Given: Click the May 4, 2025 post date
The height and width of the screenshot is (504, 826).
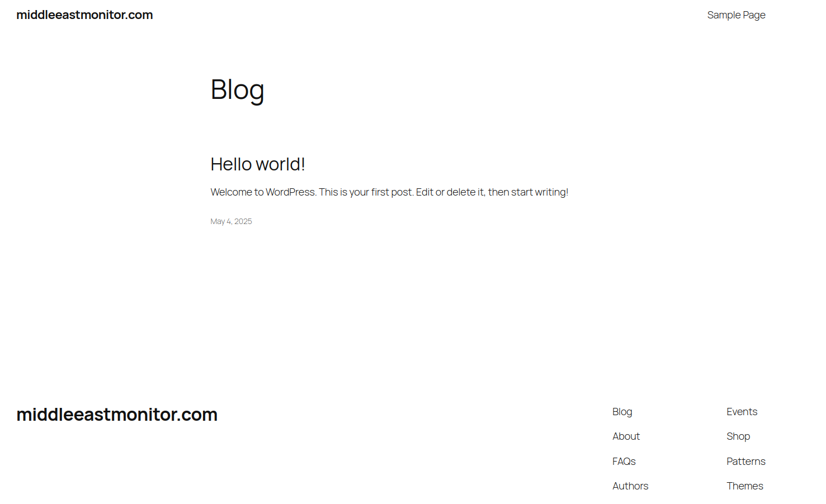Looking at the screenshot, I should (x=231, y=221).
